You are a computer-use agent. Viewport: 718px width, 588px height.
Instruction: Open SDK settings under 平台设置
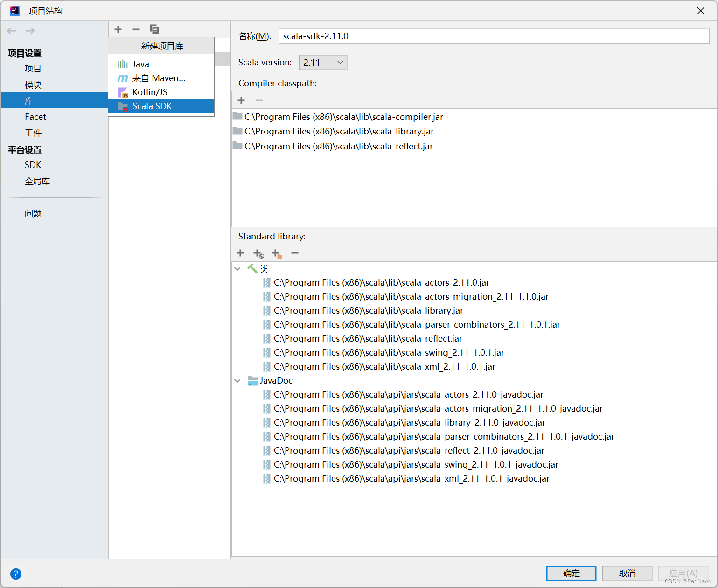click(33, 165)
